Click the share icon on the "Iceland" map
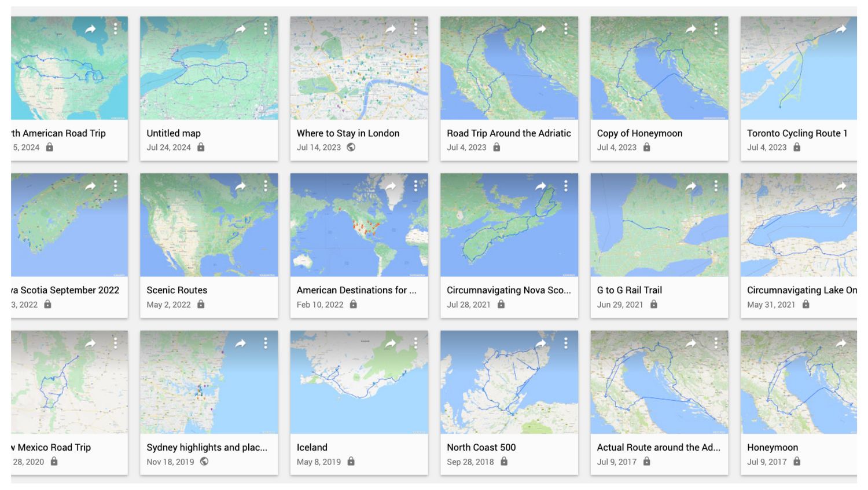This screenshot has width=868, height=490. pyautogui.click(x=391, y=343)
